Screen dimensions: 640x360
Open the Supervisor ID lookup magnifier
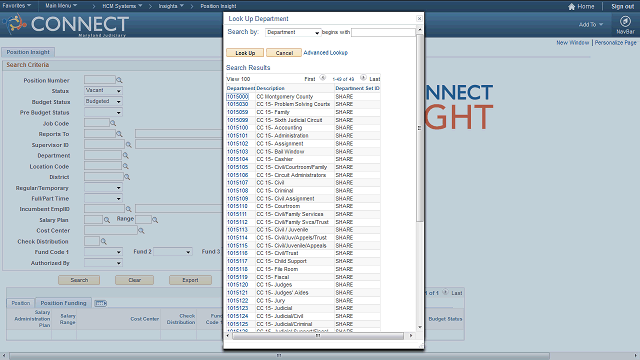click(x=129, y=145)
